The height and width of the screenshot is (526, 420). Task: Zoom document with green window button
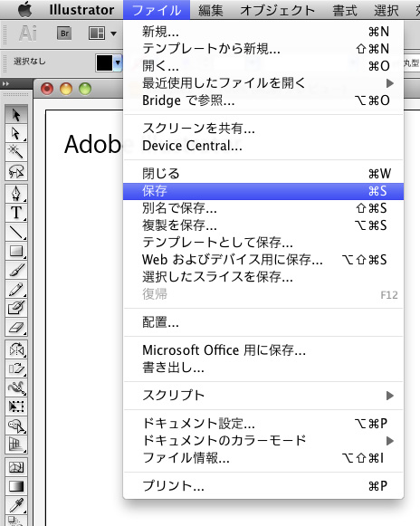pos(85,89)
